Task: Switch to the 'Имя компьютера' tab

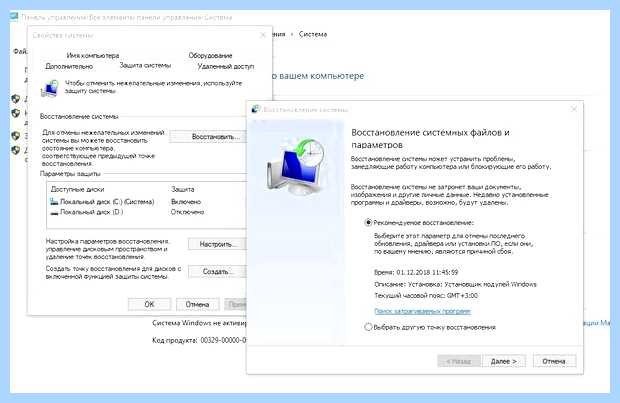Action: [93, 55]
